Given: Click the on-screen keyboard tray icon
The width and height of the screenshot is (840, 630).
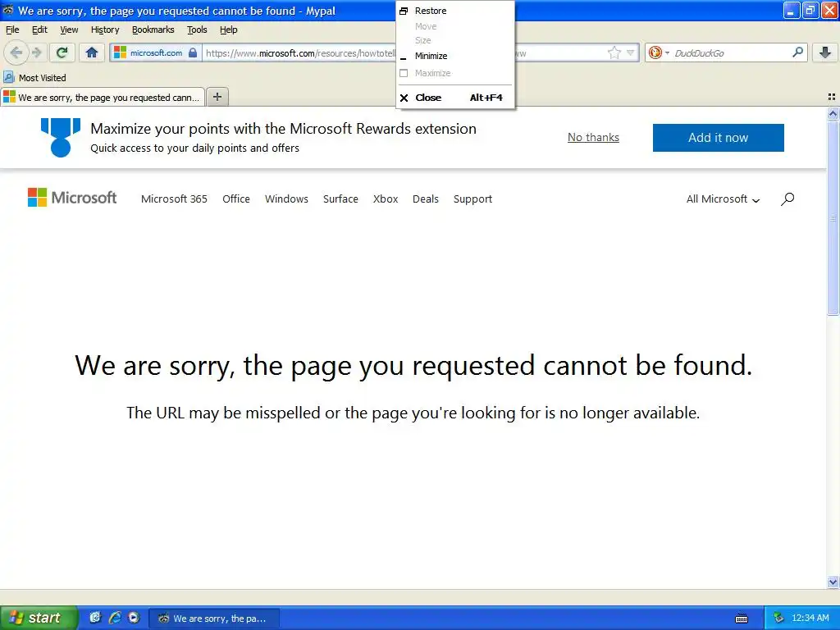Looking at the screenshot, I should pos(742,619).
